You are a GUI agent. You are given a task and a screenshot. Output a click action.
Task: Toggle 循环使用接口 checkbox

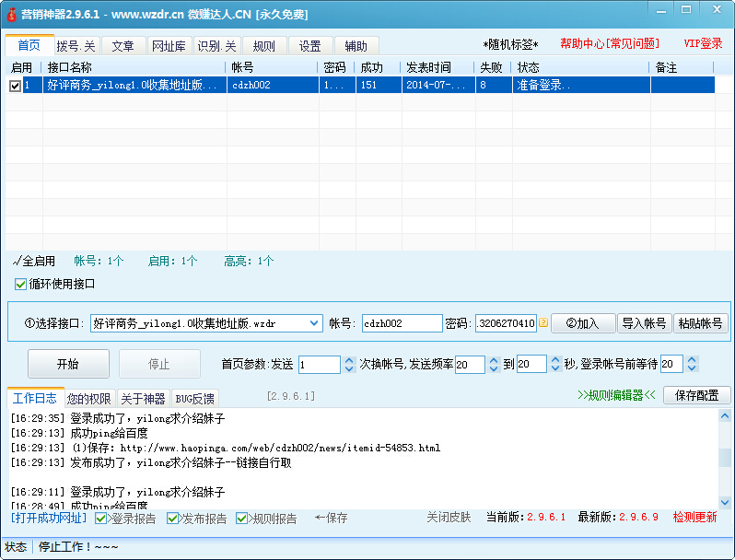click(x=20, y=284)
